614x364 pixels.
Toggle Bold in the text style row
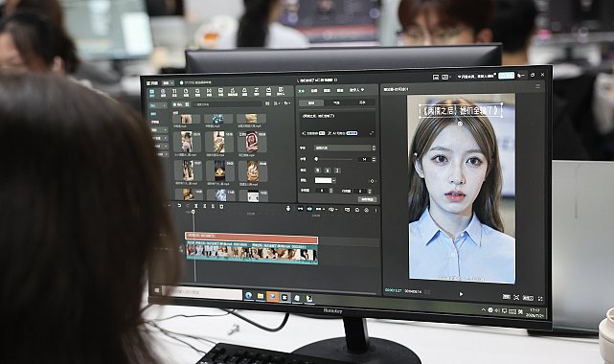318,171
